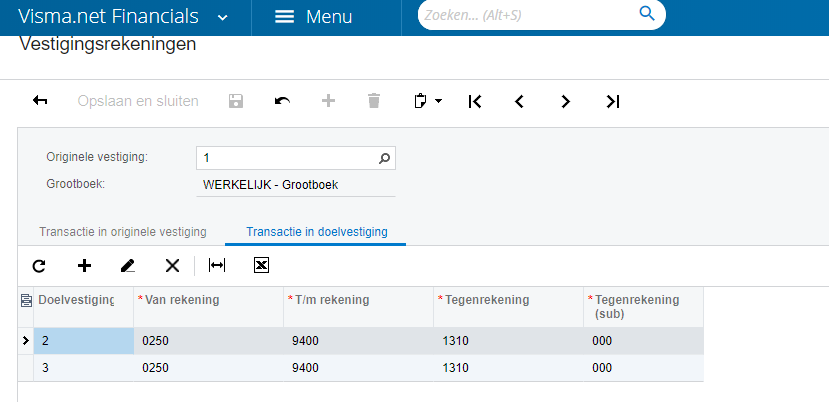Open the clipboard actions dropdown
Screen dimensions: 829x402
[x=428, y=101]
